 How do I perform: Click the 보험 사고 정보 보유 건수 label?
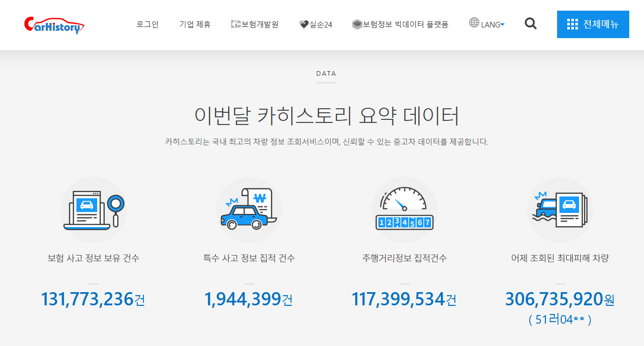[x=94, y=258]
